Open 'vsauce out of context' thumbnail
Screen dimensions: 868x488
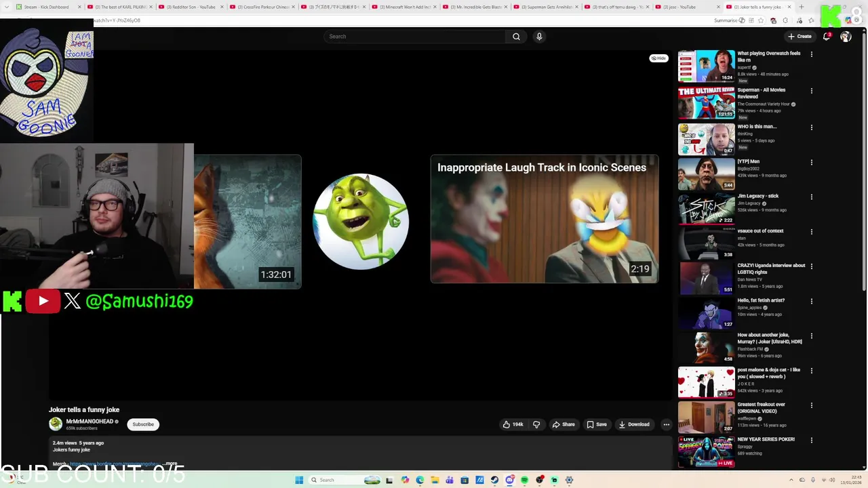pos(706,243)
